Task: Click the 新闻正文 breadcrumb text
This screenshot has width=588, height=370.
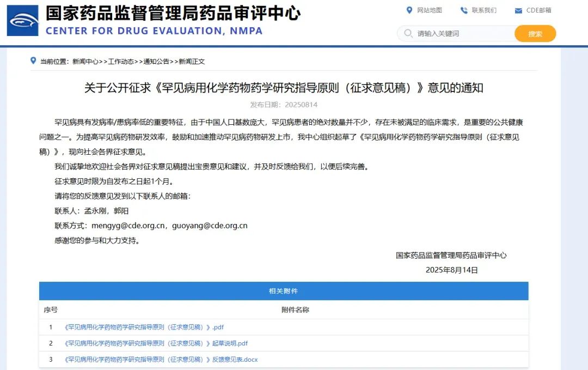Action: [x=192, y=62]
